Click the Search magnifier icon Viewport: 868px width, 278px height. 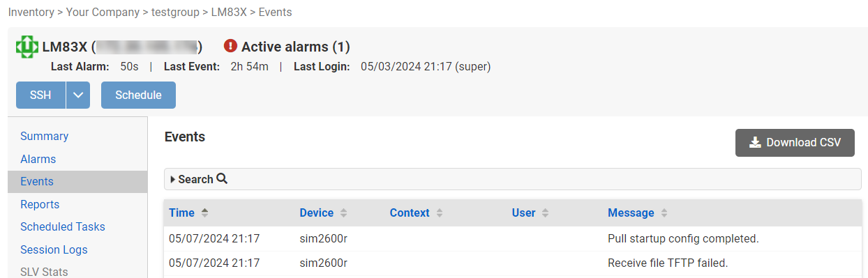coord(222,178)
